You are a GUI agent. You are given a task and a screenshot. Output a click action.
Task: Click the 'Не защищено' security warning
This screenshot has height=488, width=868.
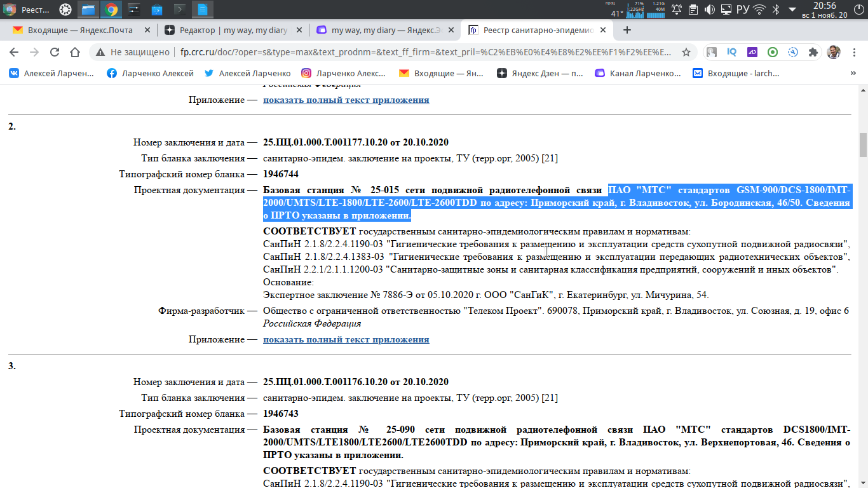point(133,52)
